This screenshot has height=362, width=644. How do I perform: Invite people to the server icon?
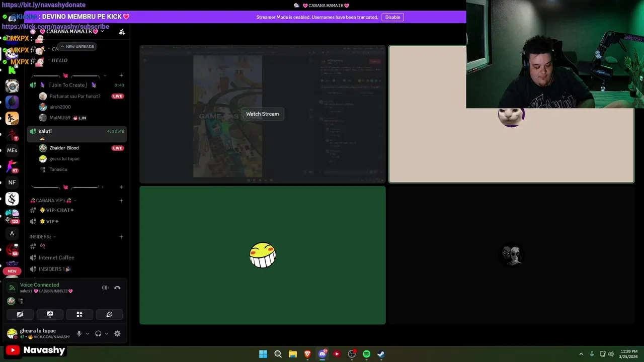122,32
